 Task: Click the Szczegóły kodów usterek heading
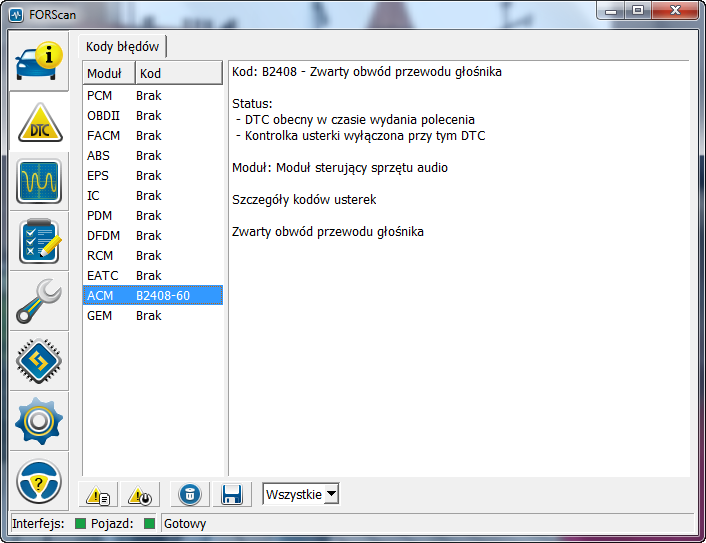(304, 199)
